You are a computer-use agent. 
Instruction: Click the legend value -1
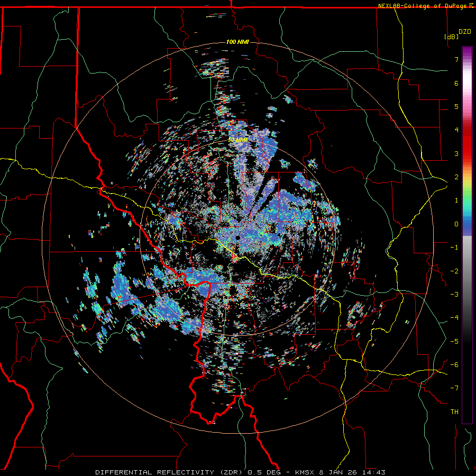(x=454, y=248)
